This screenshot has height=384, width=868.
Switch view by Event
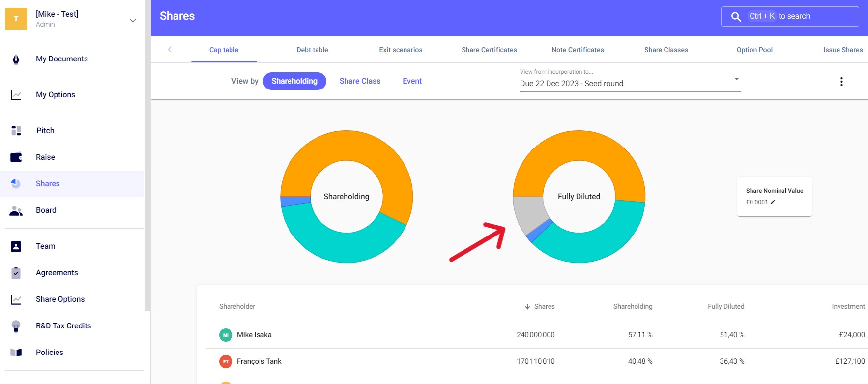pos(412,81)
